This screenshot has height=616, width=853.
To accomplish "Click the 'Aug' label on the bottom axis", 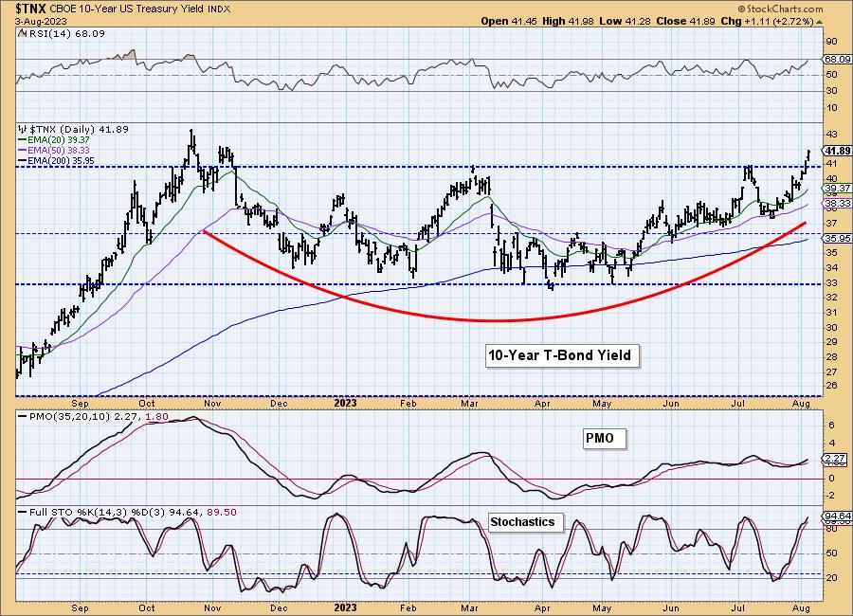I will pyautogui.click(x=802, y=607).
